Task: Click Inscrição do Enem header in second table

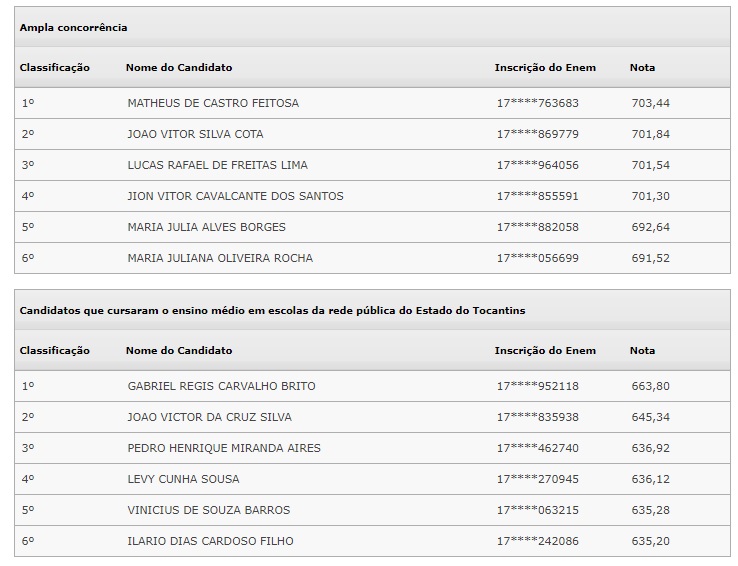Action: [x=545, y=351]
